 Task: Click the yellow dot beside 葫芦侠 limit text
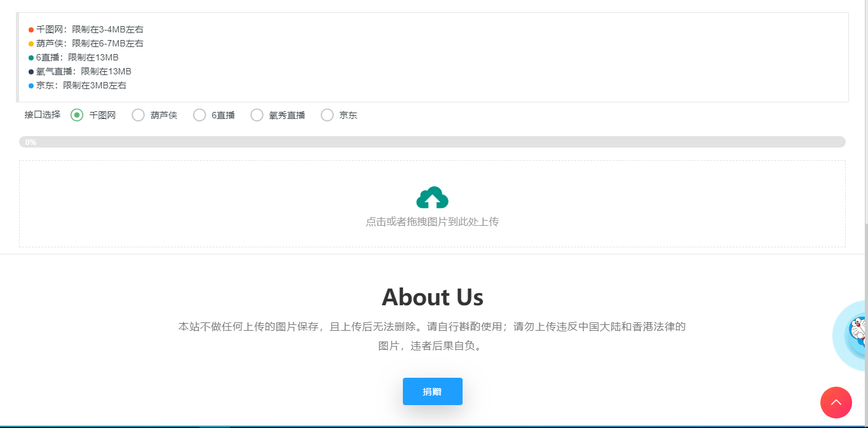(30, 43)
